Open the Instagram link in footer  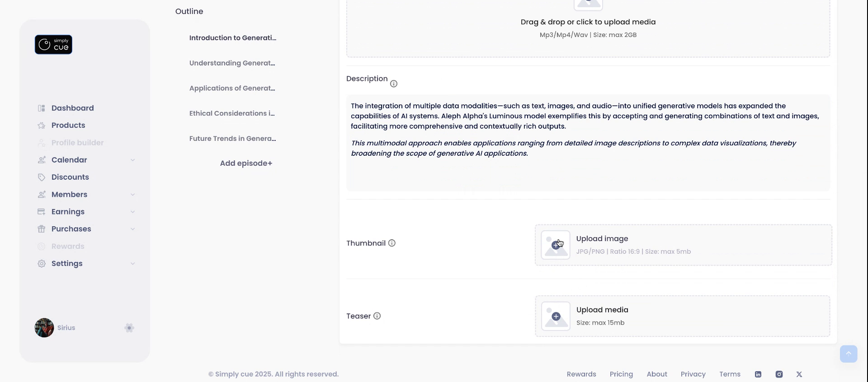point(779,374)
